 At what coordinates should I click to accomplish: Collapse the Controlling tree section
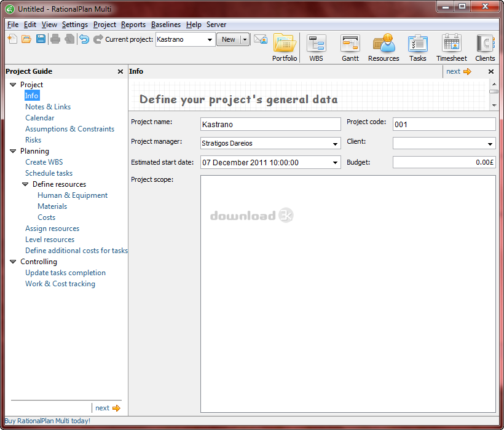click(x=13, y=262)
